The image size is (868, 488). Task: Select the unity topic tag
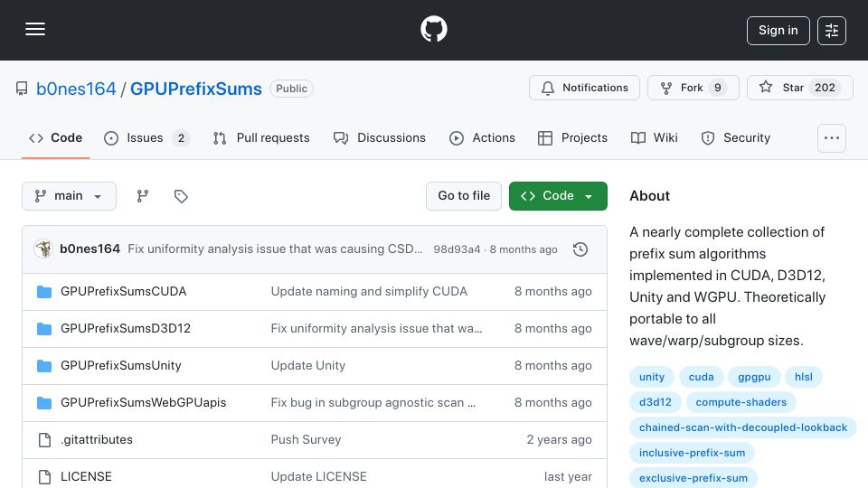[652, 377]
